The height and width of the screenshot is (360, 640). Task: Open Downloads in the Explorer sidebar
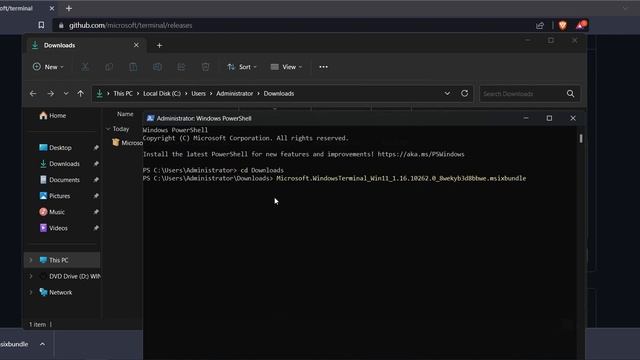(64, 164)
